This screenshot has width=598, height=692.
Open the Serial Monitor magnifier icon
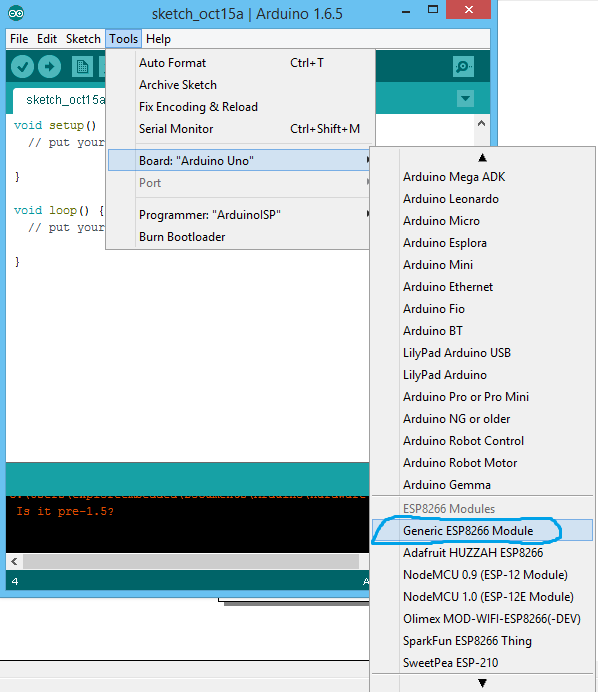(463, 67)
